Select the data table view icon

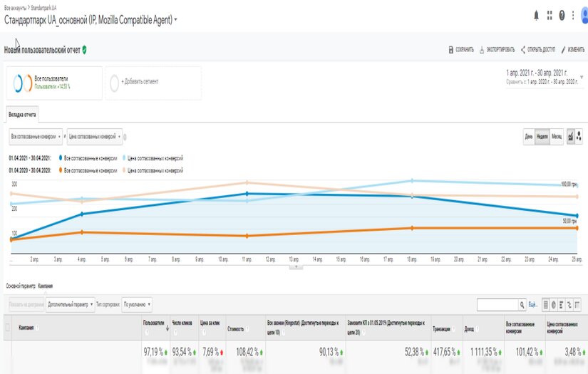tap(546, 304)
